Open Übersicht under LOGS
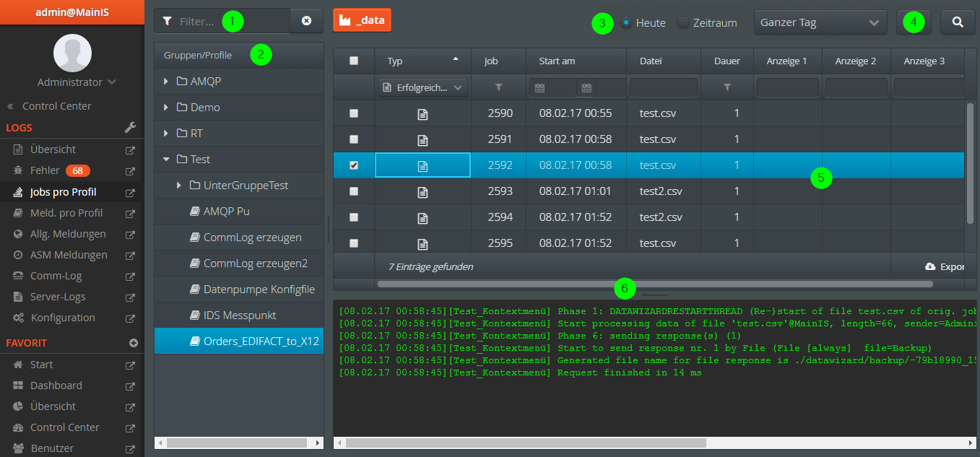 [x=53, y=150]
